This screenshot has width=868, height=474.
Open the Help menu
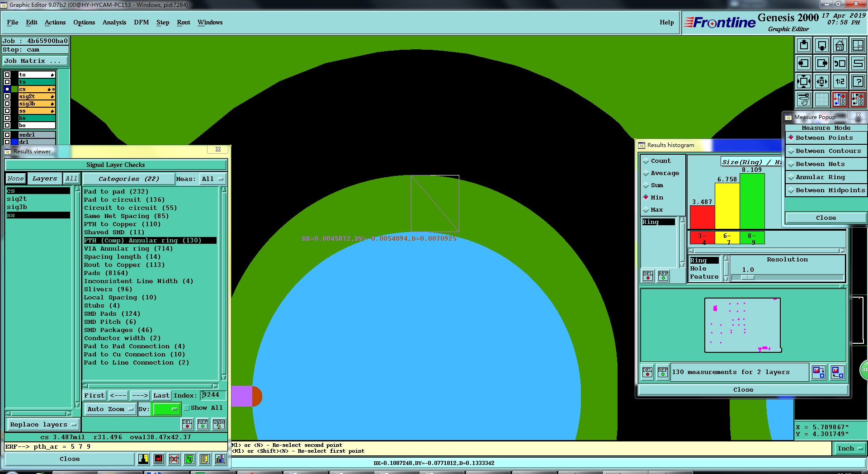tap(666, 22)
